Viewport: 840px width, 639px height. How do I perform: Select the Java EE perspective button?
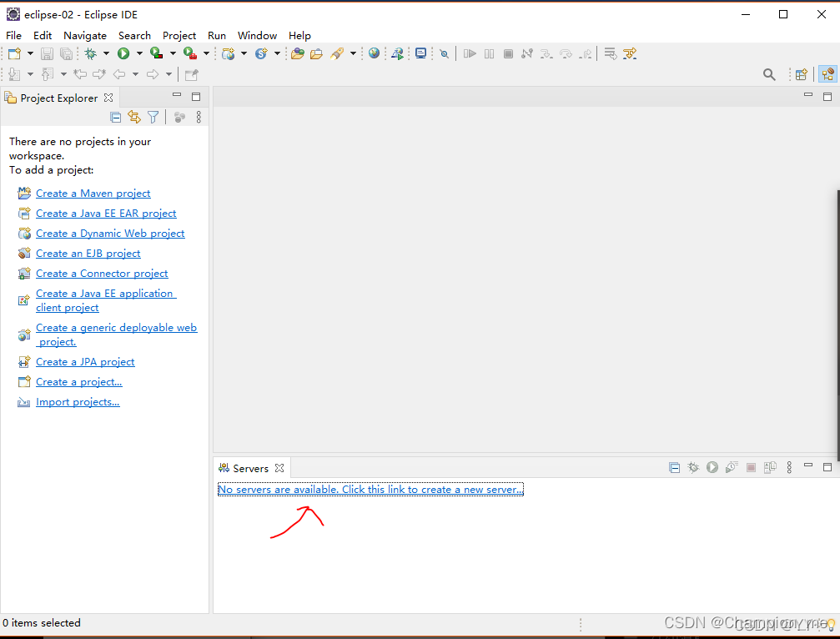click(x=828, y=74)
